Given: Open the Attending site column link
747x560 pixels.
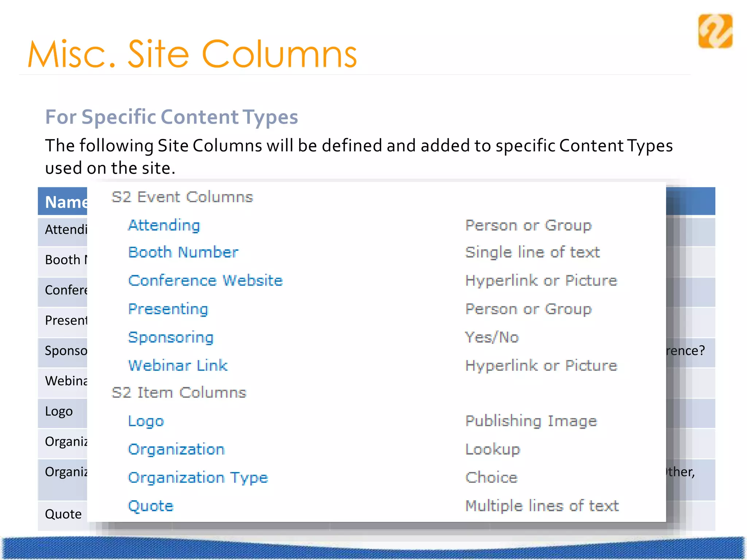Looking at the screenshot, I should pos(164,225).
